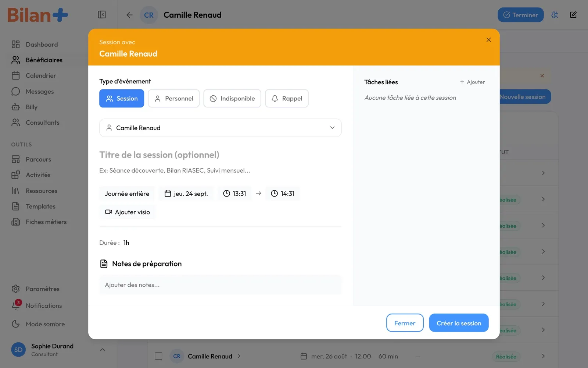Change the start time 13:31

pyautogui.click(x=234, y=194)
